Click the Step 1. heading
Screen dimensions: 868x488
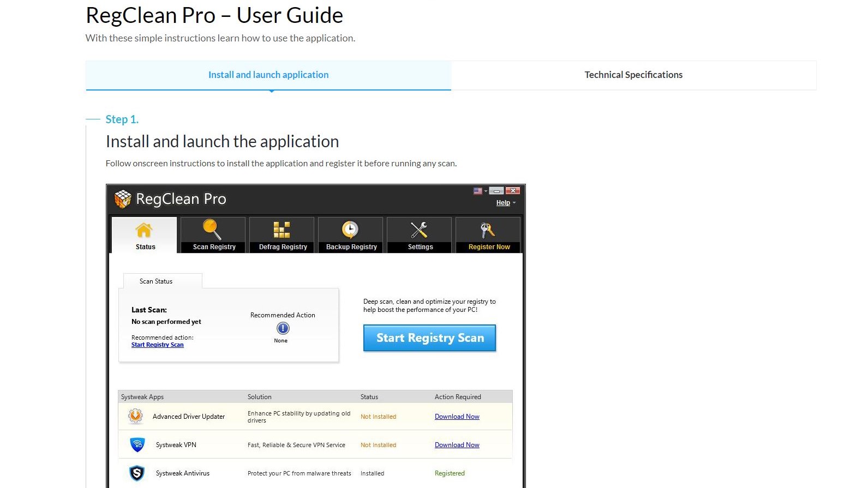(x=122, y=119)
